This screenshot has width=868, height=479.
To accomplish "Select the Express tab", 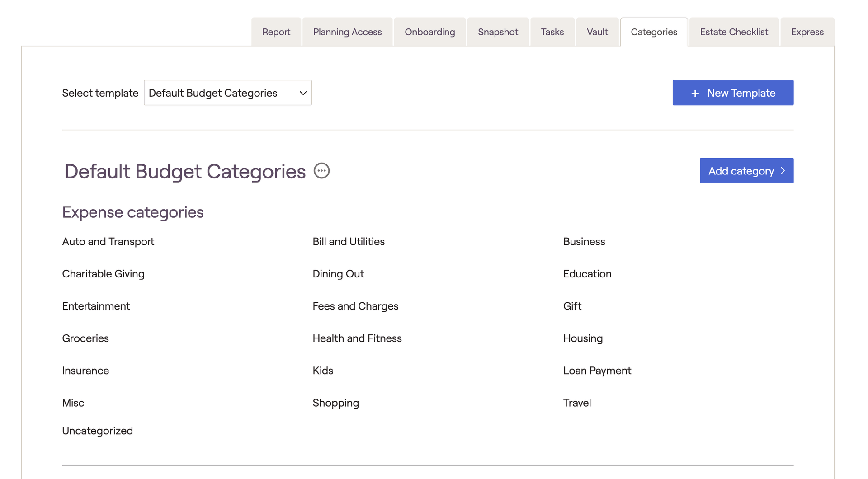I will click(807, 32).
